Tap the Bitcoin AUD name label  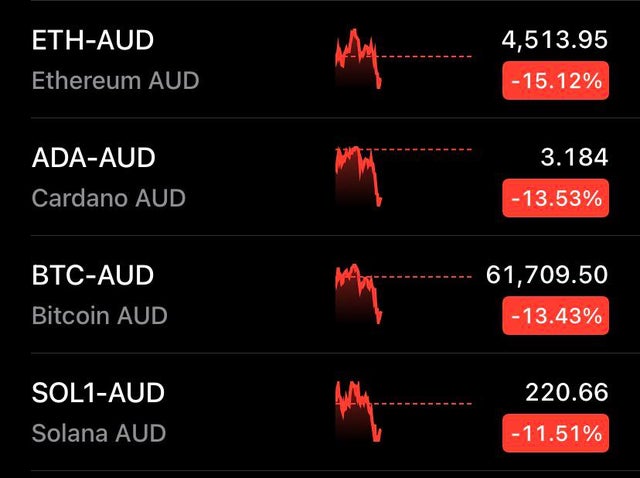(x=100, y=316)
